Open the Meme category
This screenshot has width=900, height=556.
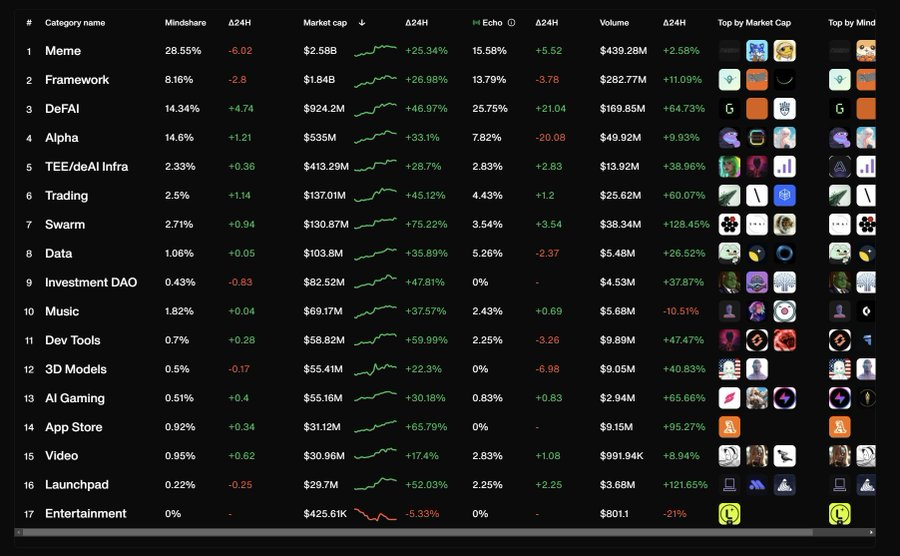click(x=63, y=51)
